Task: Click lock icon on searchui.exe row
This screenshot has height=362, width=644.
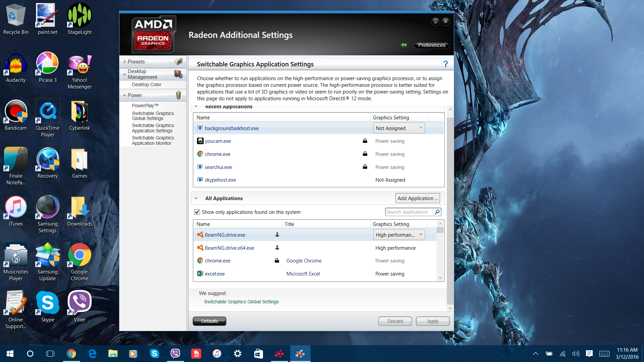Action: pos(365,167)
